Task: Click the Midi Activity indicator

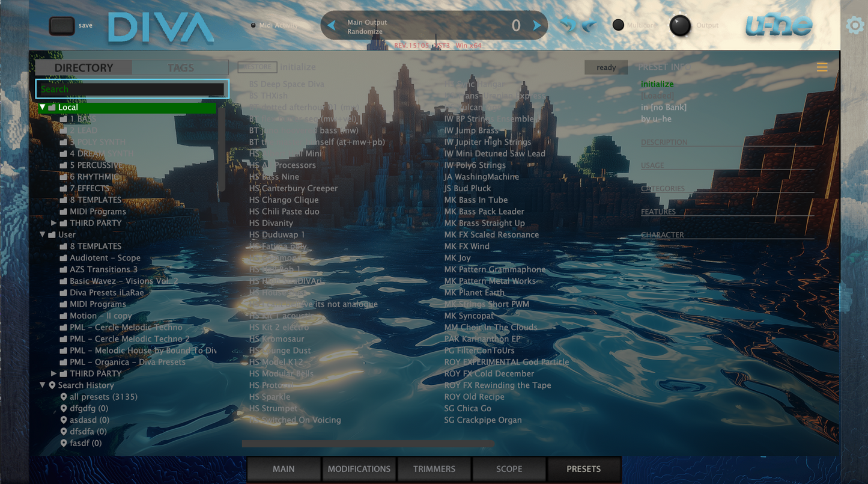Action: pyautogui.click(x=253, y=25)
